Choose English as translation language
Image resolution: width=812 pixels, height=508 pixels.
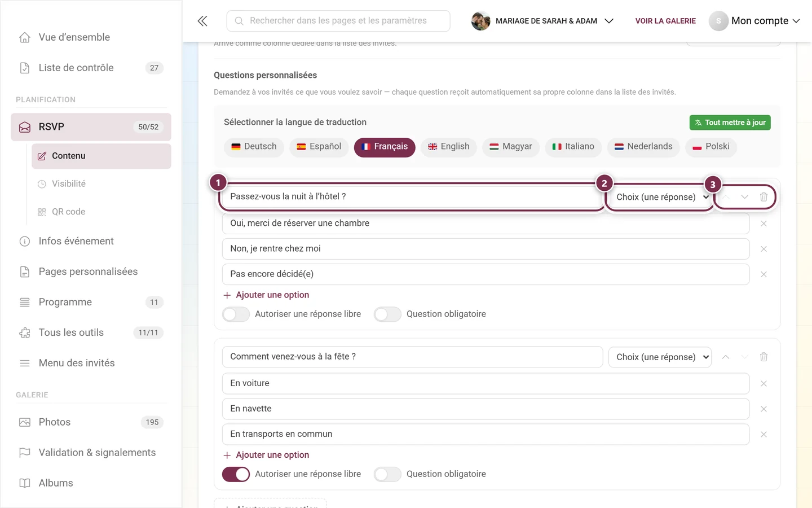tap(449, 147)
